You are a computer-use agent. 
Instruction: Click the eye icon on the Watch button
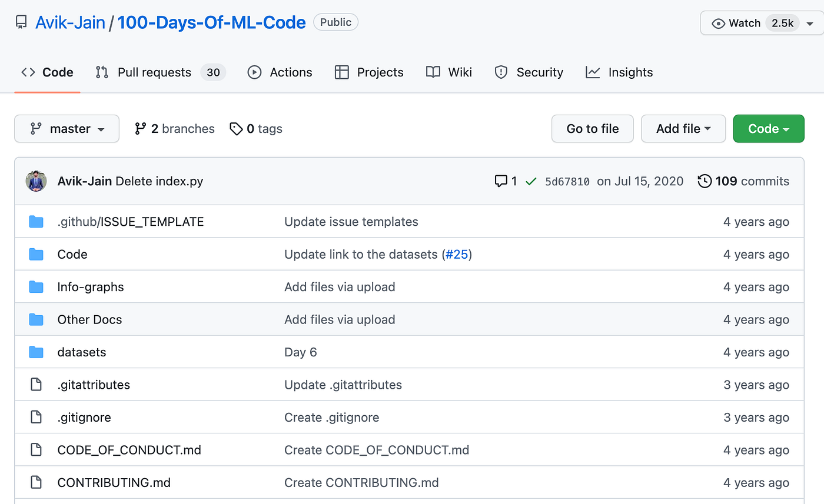coord(718,23)
